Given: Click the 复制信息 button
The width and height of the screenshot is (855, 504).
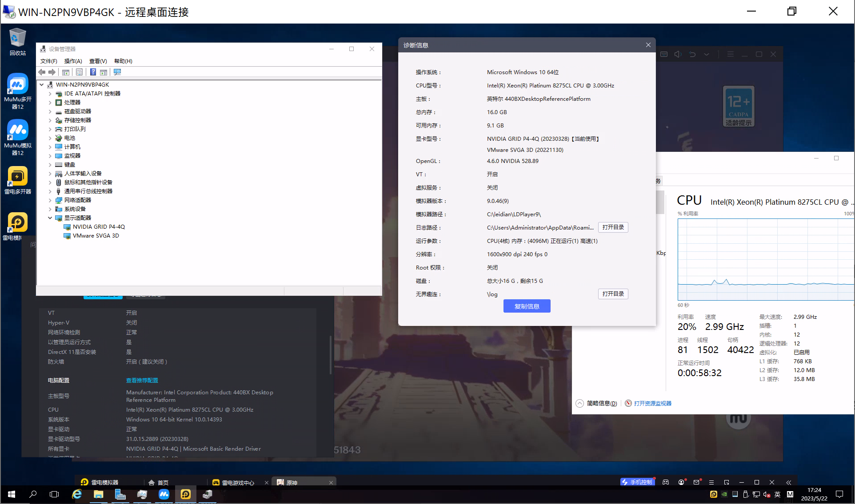Looking at the screenshot, I should (527, 306).
